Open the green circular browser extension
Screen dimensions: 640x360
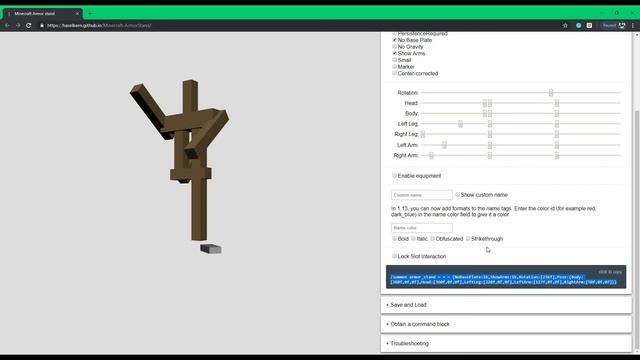tap(578, 25)
